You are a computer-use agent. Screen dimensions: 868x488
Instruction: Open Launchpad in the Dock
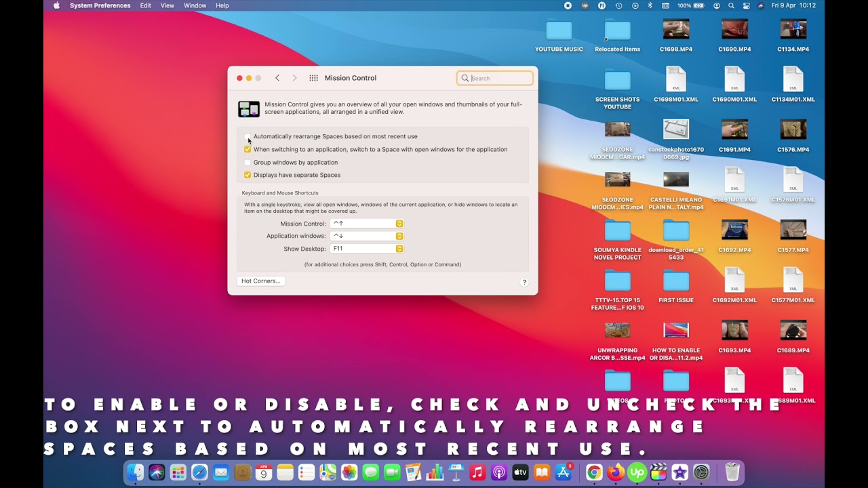point(178,472)
